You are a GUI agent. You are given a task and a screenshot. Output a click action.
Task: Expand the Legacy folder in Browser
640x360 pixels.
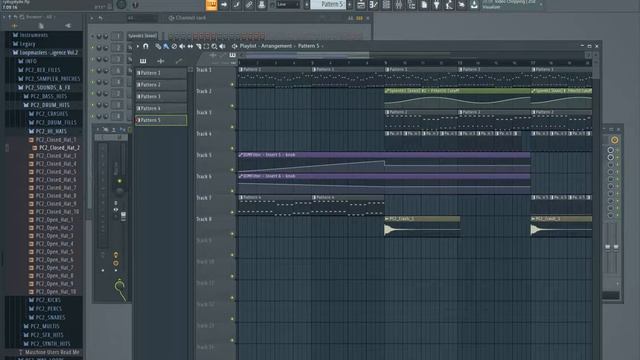[x=24, y=44]
